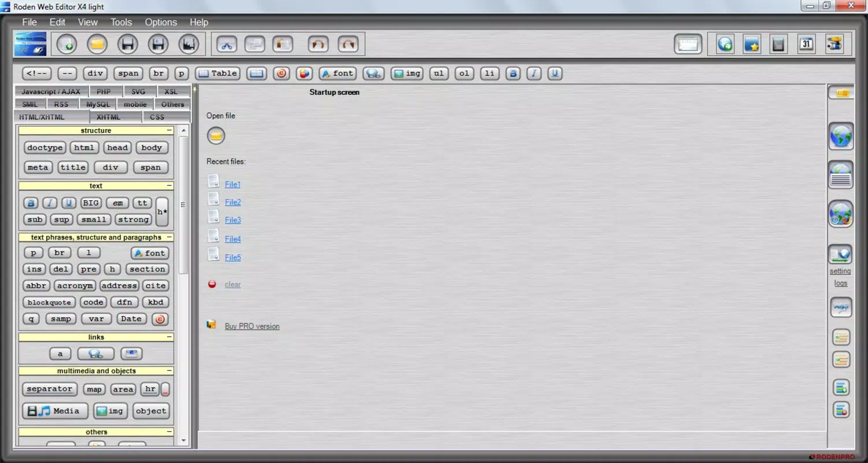This screenshot has width=868, height=463.
Task: Open the calendar 31 icon
Action: (x=806, y=44)
